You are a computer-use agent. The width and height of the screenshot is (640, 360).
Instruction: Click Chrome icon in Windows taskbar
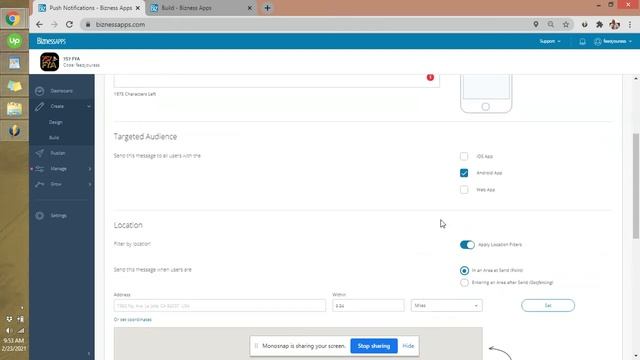click(x=14, y=19)
